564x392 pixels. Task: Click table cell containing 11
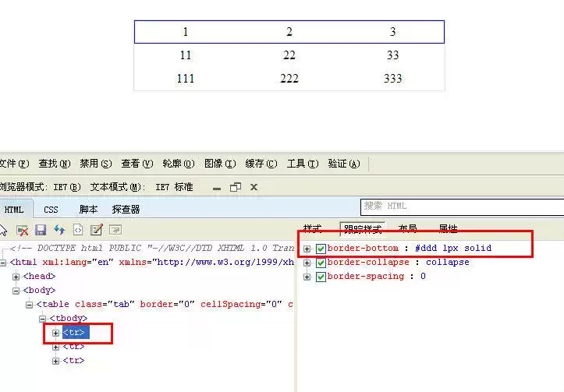pyautogui.click(x=186, y=55)
